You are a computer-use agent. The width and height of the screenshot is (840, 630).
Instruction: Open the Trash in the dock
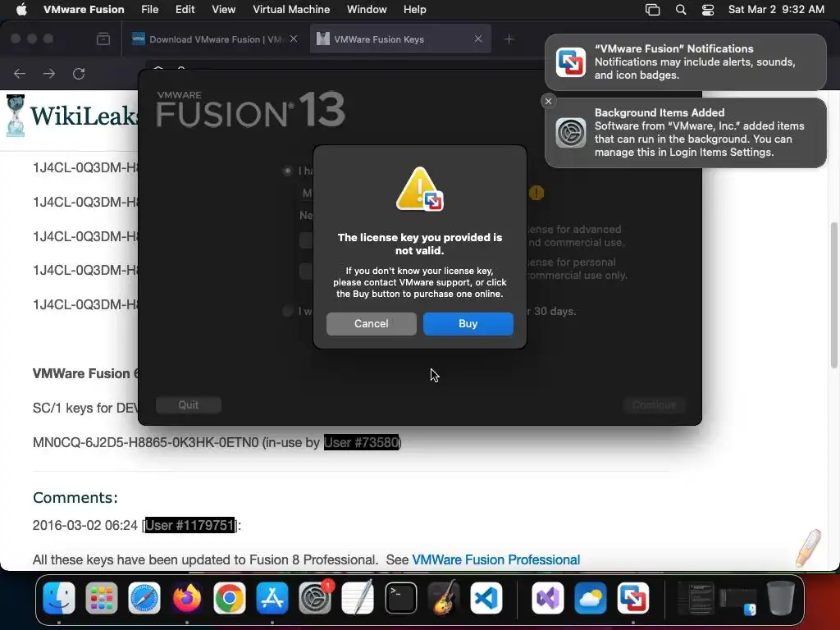pos(780,598)
